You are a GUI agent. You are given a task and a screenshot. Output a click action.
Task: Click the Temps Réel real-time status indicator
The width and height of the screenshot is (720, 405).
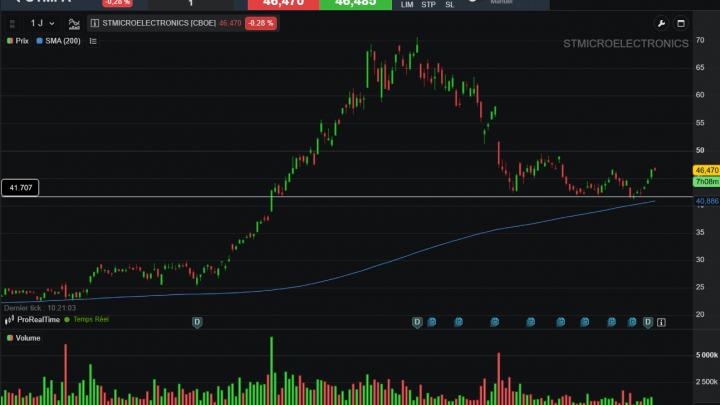[87, 320]
